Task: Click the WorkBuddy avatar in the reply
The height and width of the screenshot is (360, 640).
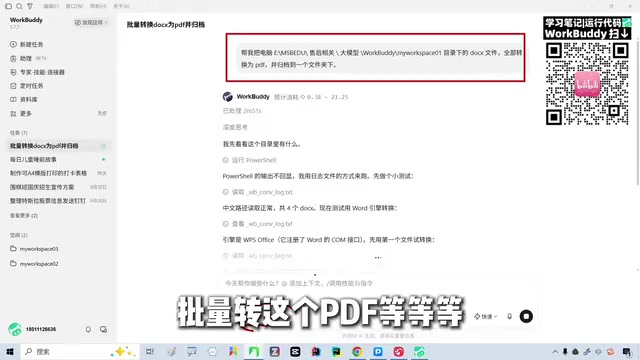Action: pyautogui.click(x=228, y=97)
